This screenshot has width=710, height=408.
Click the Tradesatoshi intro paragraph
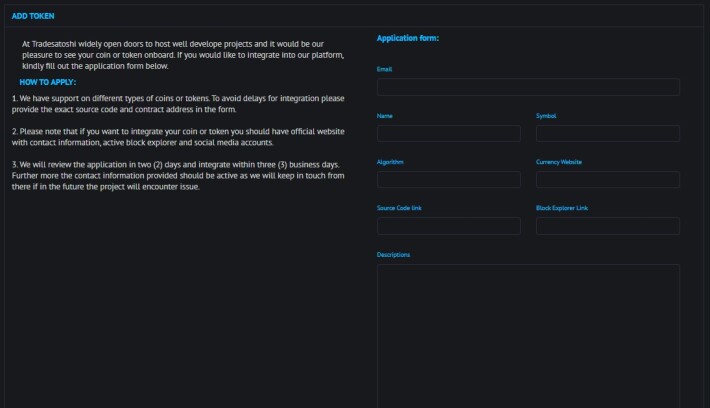183,55
